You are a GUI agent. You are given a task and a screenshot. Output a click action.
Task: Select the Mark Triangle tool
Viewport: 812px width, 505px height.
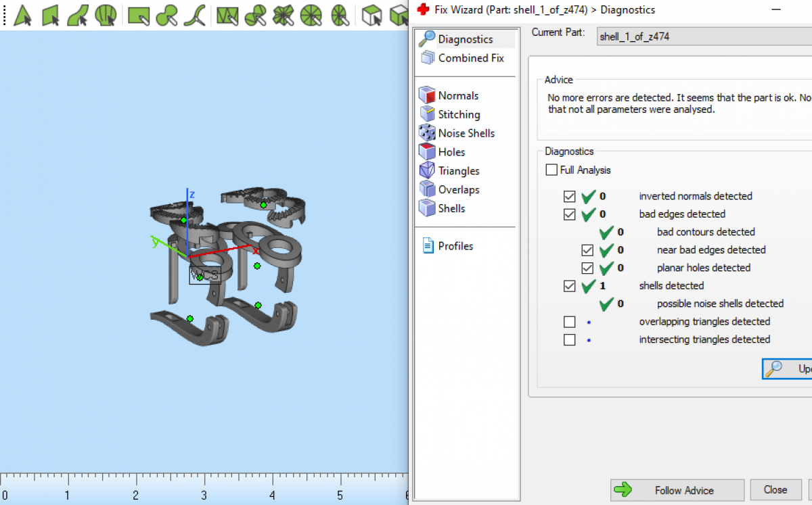pyautogui.click(x=23, y=14)
